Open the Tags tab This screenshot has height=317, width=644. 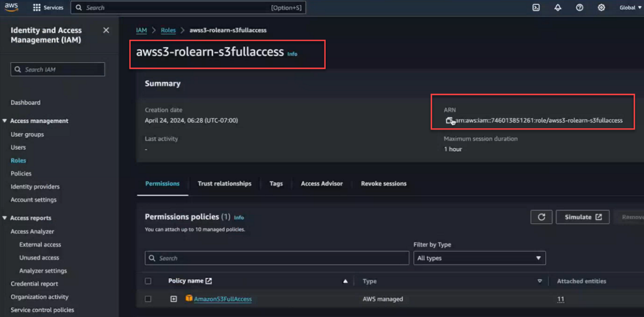(x=276, y=183)
